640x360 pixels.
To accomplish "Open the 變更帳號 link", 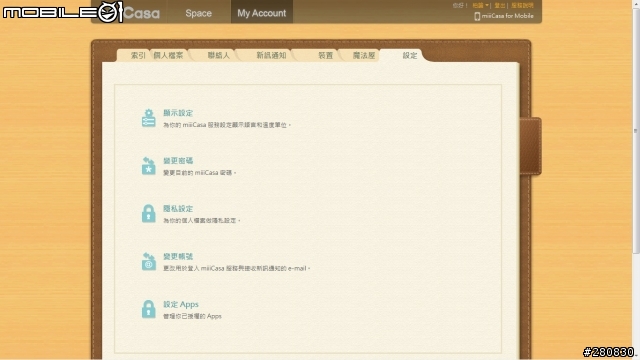I will point(178,256).
